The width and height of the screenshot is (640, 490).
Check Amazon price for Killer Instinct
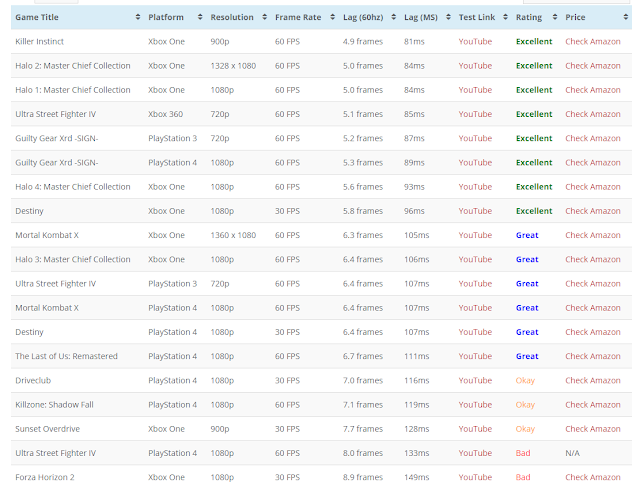tap(593, 42)
